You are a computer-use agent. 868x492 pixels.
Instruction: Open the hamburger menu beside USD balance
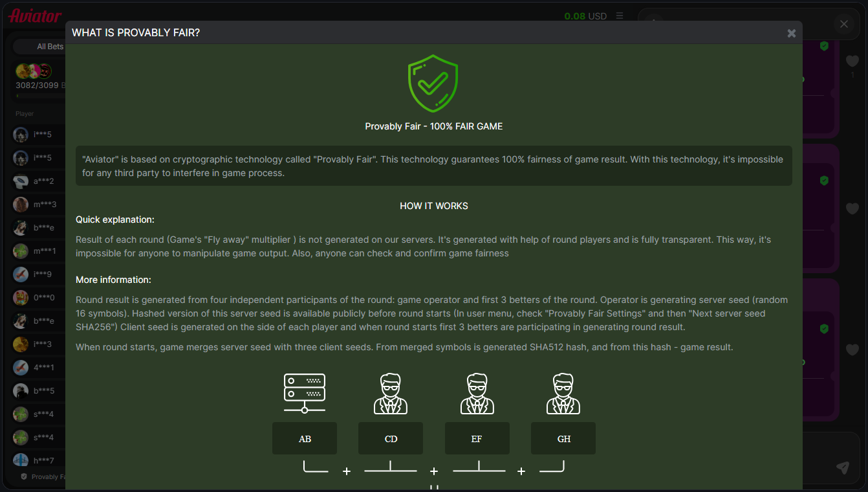click(x=620, y=16)
